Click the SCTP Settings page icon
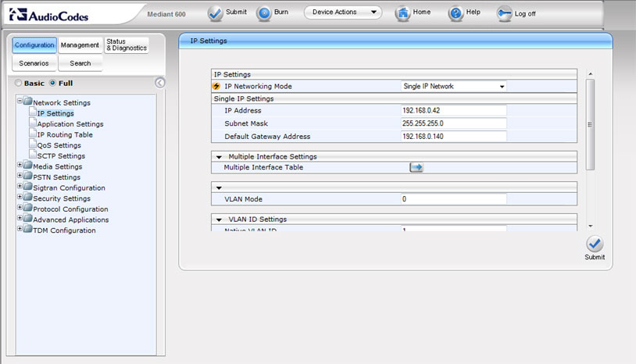 [x=33, y=154]
